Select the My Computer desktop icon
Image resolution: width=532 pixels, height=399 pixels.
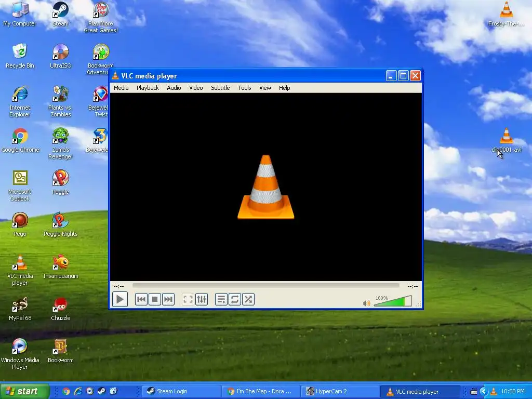point(20,14)
